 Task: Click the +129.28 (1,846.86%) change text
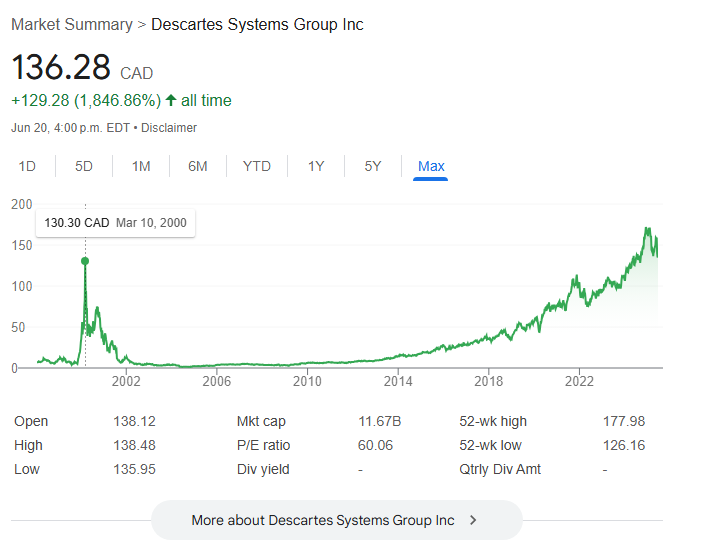click(86, 100)
